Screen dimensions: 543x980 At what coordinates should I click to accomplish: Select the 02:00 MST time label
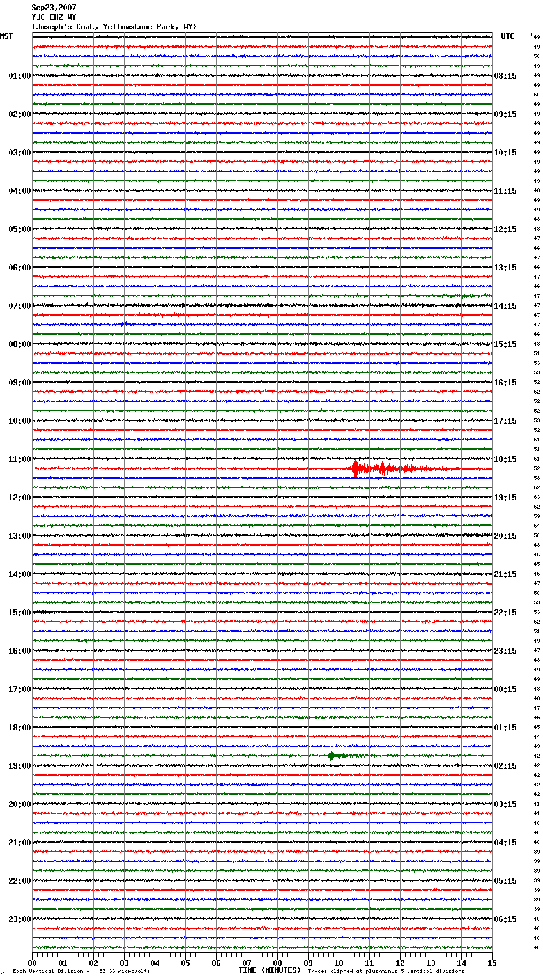[x=20, y=114]
